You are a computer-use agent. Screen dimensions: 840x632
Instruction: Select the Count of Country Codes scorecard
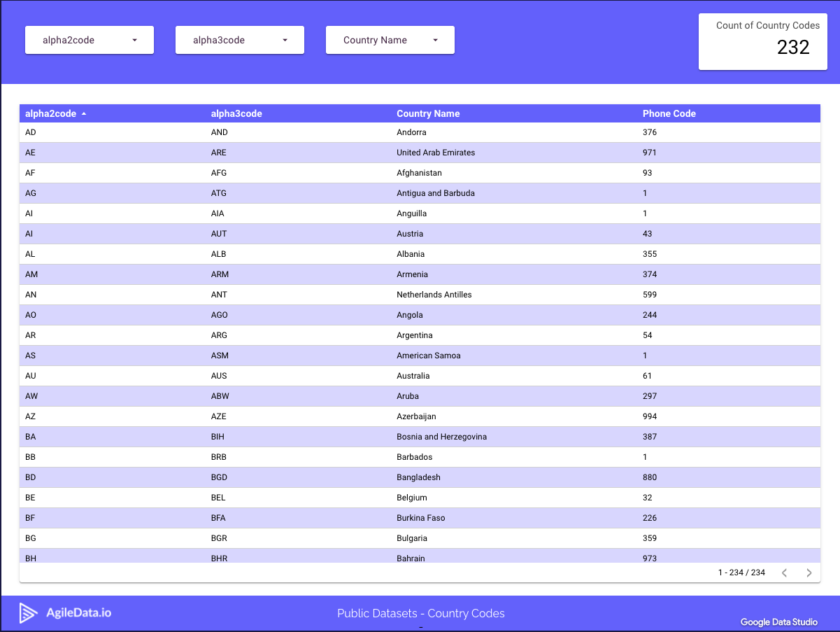(x=762, y=41)
